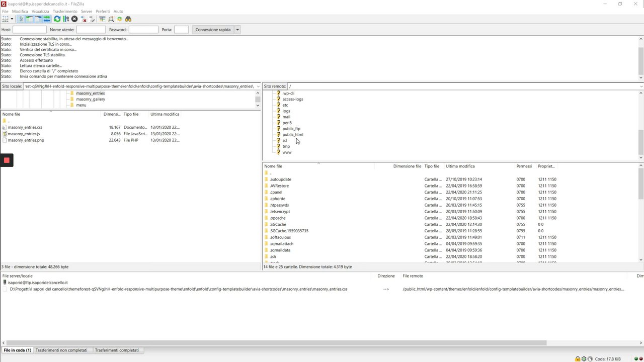Viewport: 644px width, 362px height.
Task: Switch to Trasferimenti non completati tab
Action: pos(61,350)
